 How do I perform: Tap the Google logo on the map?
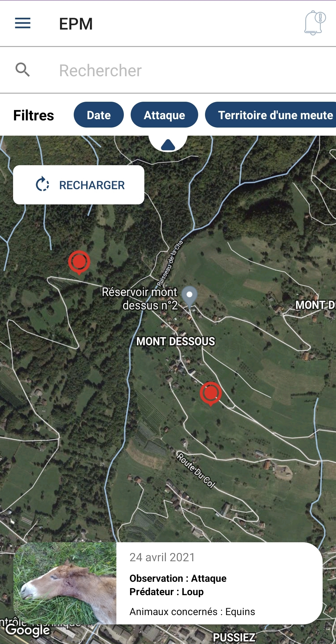point(28,630)
